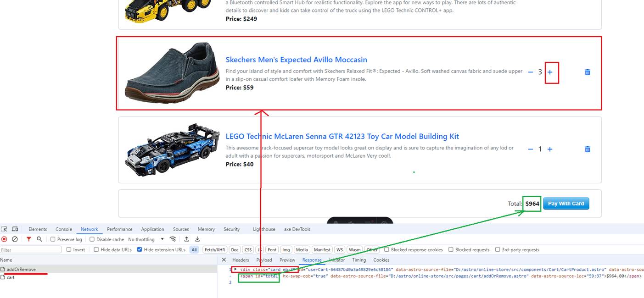
Task: Decrease quantity of Skechers Moccasin
Action: tap(531, 72)
